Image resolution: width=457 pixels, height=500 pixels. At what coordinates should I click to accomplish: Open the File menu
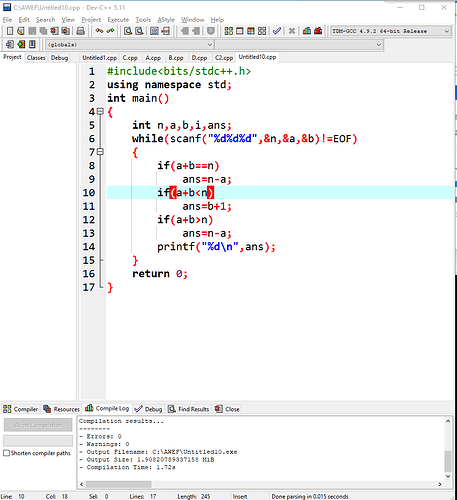(x=7, y=20)
